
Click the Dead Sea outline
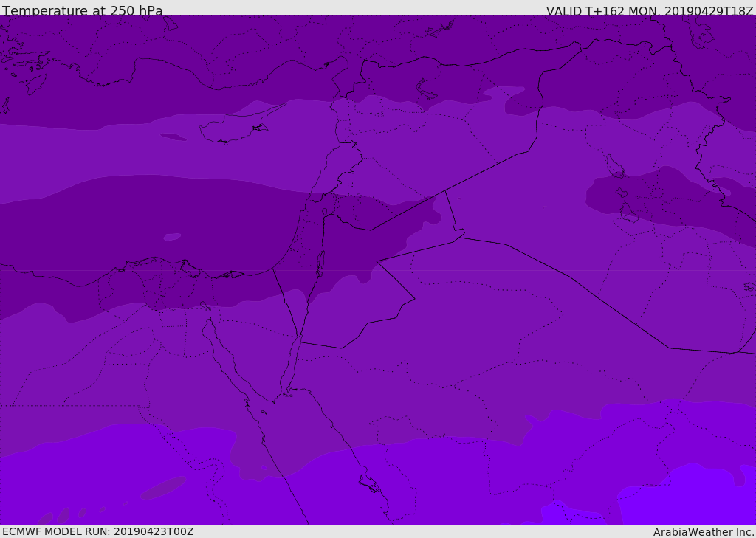coord(320,261)
